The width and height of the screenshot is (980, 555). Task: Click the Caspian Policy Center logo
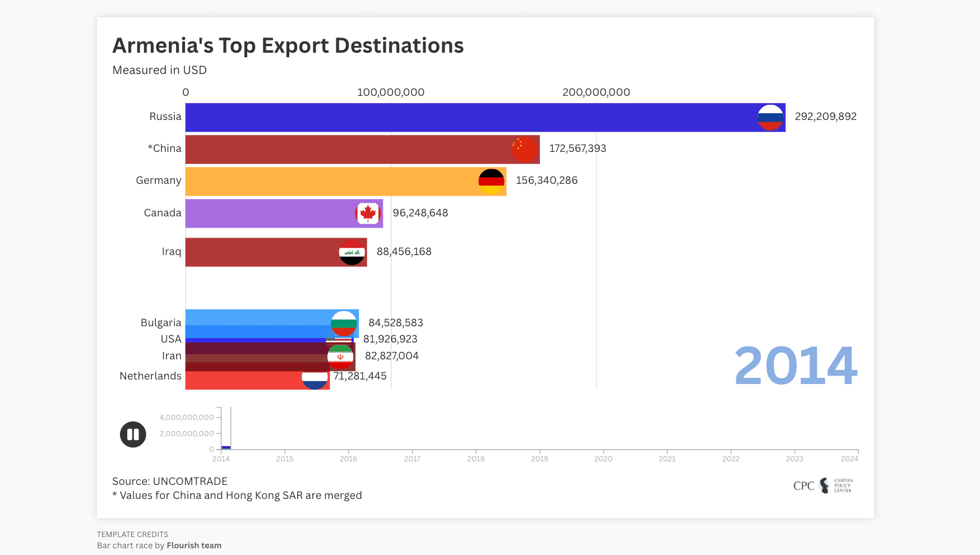[822, 485]
